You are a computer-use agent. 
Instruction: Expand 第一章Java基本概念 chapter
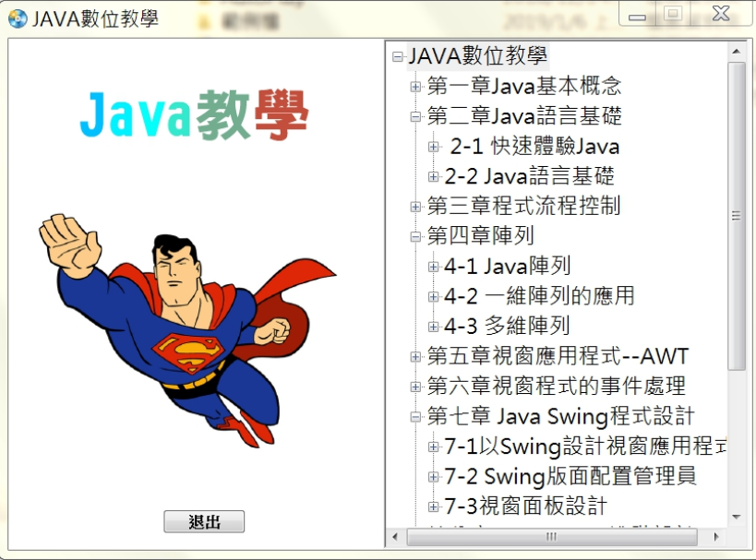(x=415, y=87)
